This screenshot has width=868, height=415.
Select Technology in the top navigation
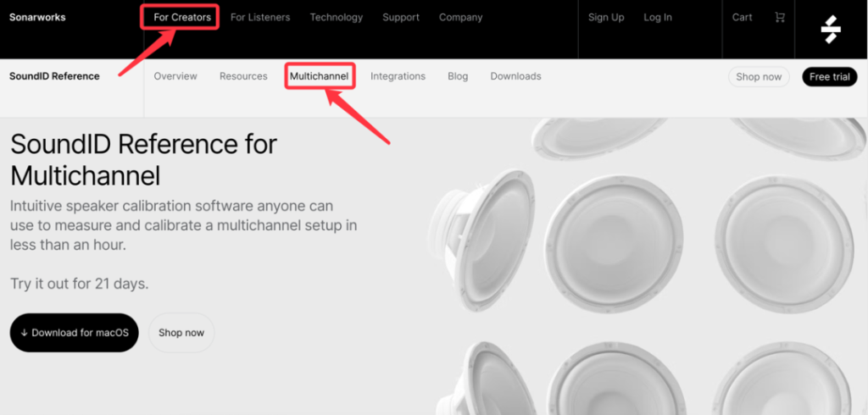[336, 18]
